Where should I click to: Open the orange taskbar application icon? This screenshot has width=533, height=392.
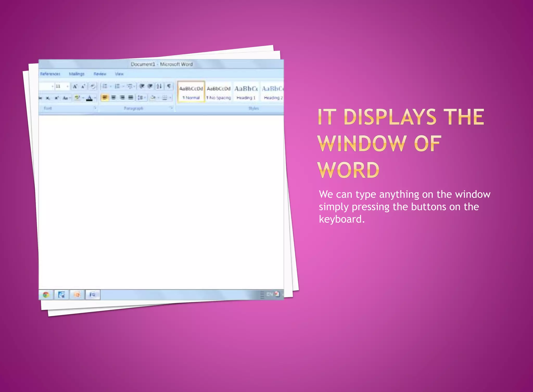coord(77,295)
